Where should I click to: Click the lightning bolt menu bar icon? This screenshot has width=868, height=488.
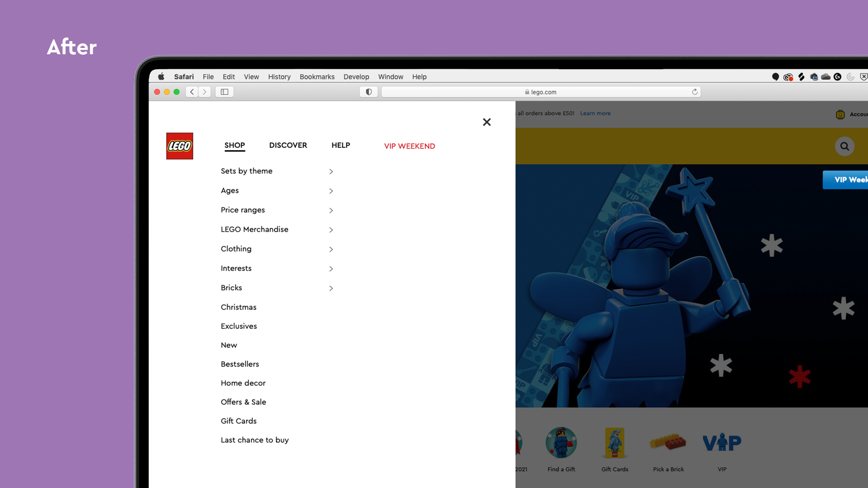tap(801, 77)
